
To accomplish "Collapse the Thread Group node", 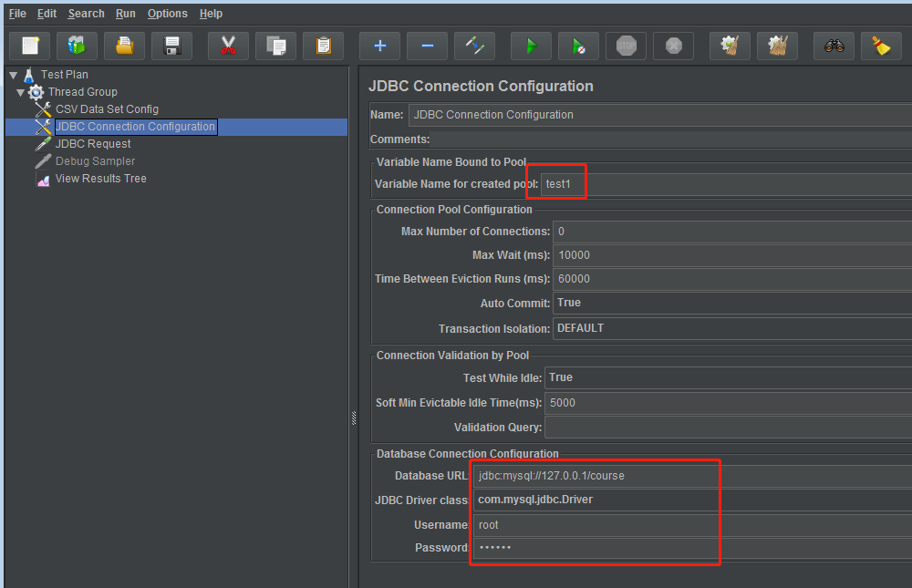I will pyautogui.click(x=21, y=91).
